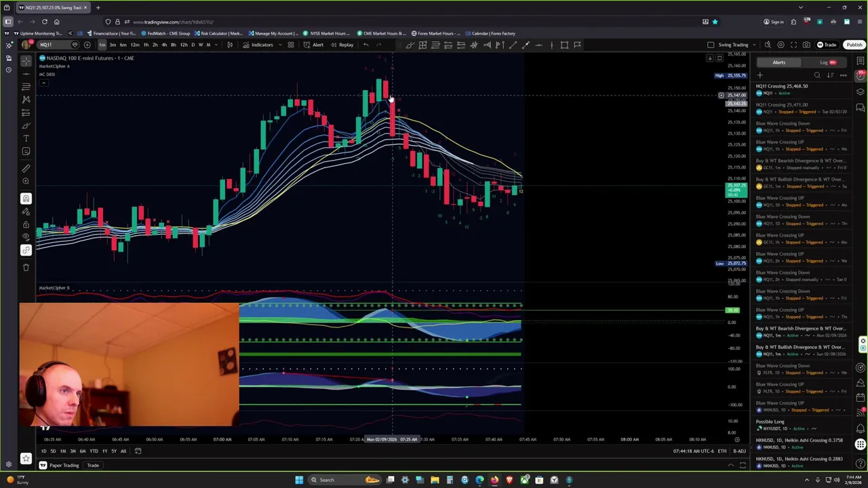The image size is (868, 488).
Task: Sort alerts list icon
Action: click(830, 75)
